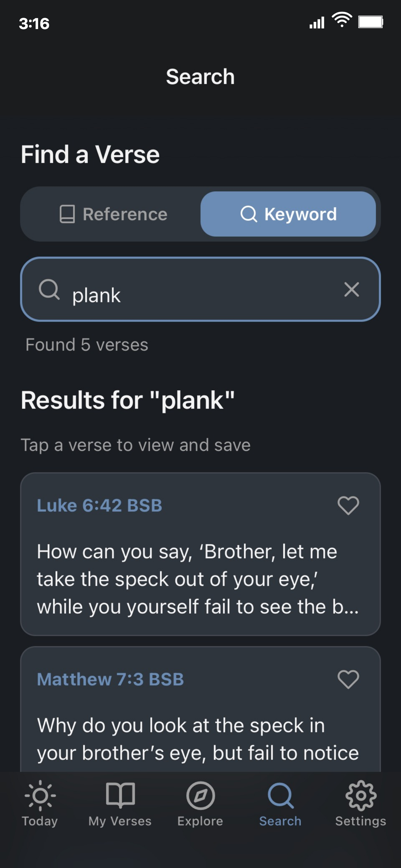Switch to Reference search mode

point(113,214)
